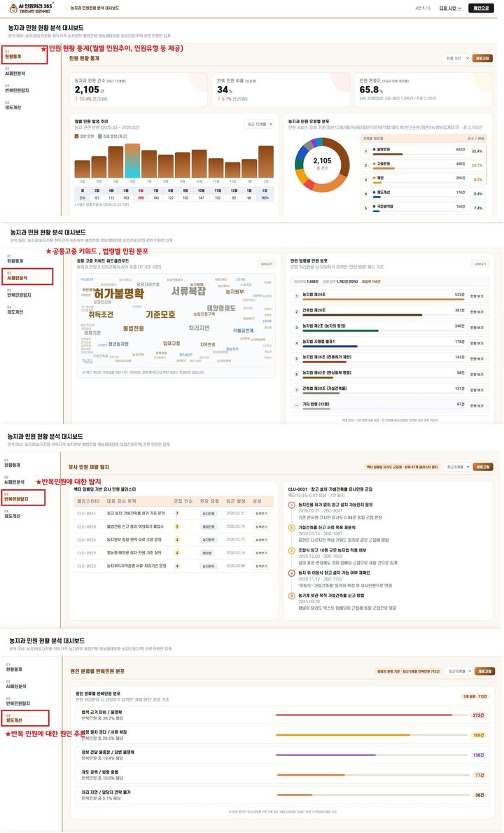Click the 군집 건수 column header
The height and width of the screenshot is (833, 504).
(x=183, y=501)
